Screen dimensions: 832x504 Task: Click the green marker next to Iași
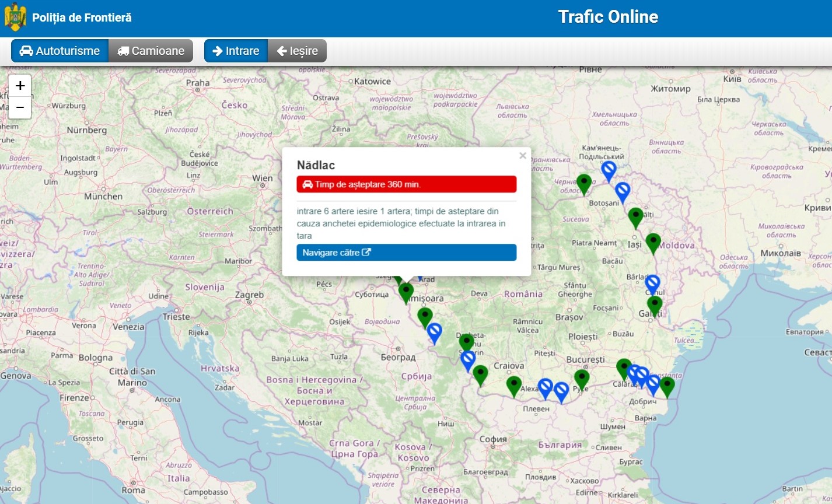coord(653,242)
